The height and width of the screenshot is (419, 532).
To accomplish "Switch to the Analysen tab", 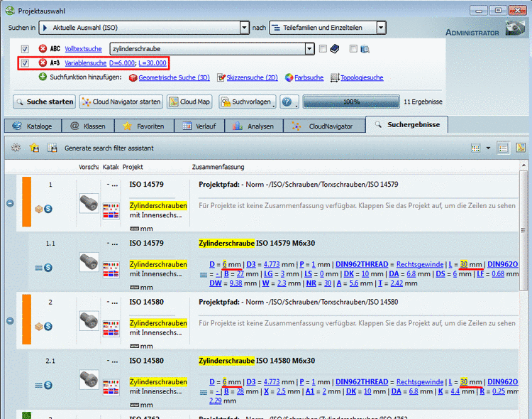I will point(254,126).
